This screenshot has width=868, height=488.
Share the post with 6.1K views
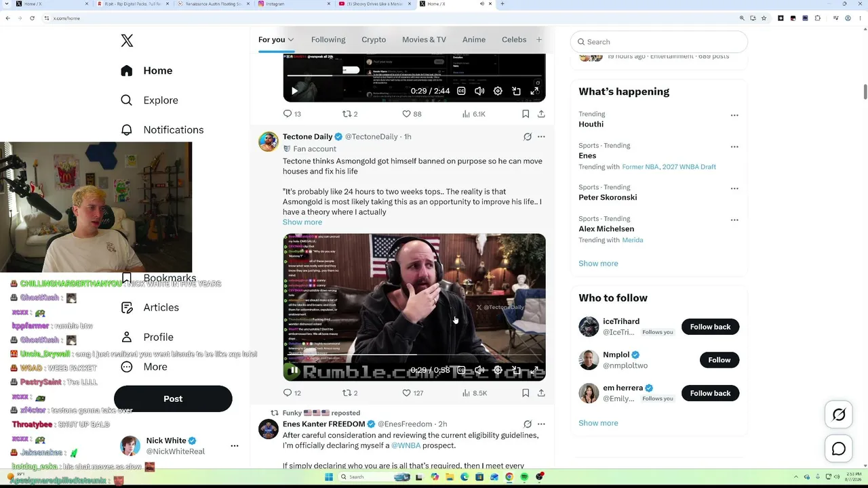541,114
